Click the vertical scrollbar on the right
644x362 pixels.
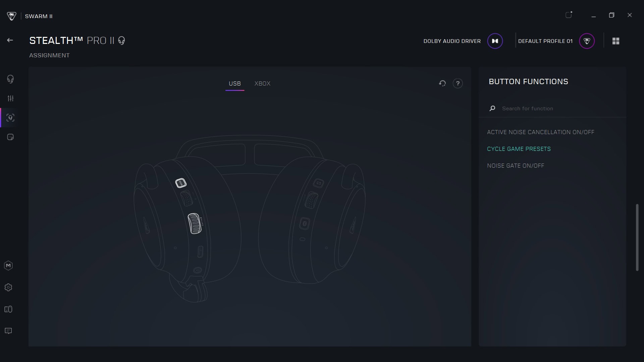pos(637,237)
